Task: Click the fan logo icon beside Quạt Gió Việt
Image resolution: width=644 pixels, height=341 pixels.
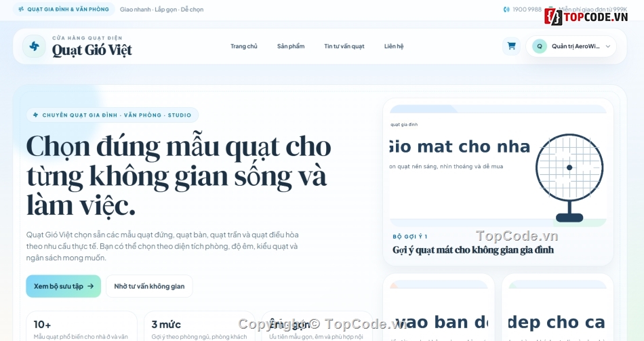Action: coord(34,46)
